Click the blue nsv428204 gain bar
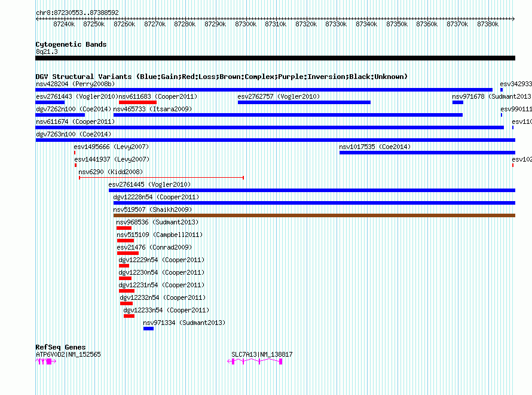This screenshot has width=532, height=395. point(264,90)
